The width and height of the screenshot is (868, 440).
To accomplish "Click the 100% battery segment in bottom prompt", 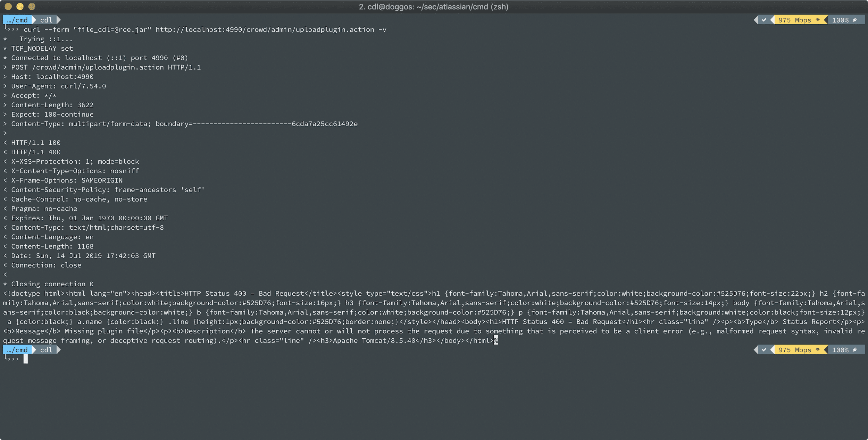I will click(x=840, y=350).
